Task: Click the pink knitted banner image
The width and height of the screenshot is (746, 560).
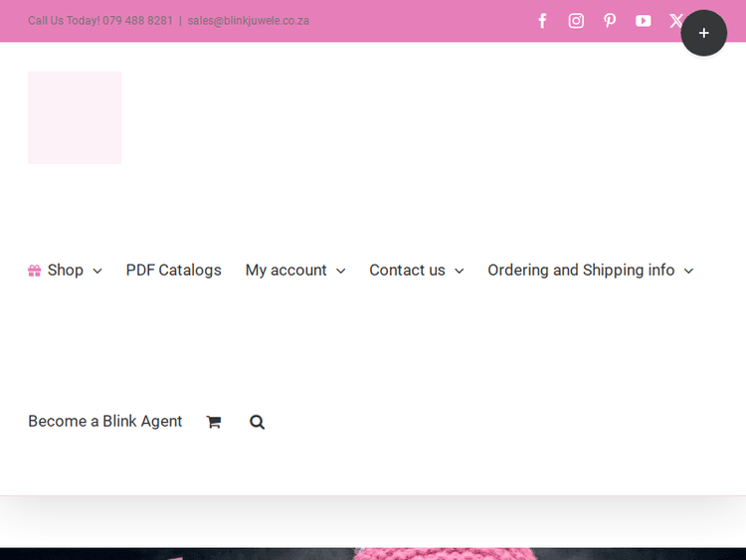Action: (398, 553)
